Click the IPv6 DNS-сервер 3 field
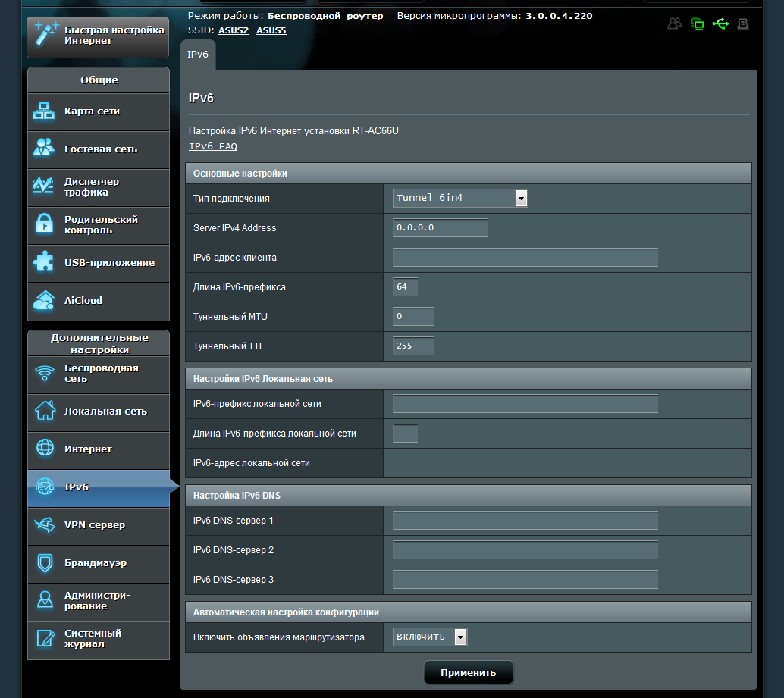The height and width of the screenshot is (698, 784). [x=525, y=580]
